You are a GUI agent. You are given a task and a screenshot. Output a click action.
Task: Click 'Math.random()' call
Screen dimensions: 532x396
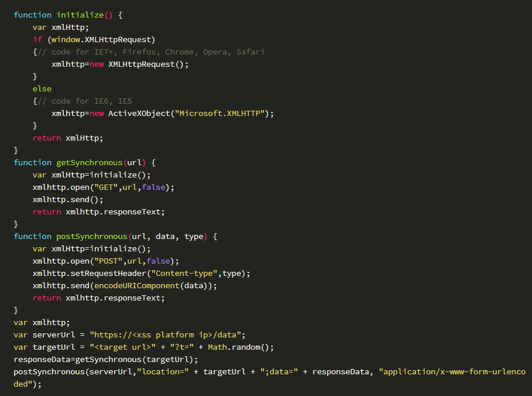[x=239, y=347]
